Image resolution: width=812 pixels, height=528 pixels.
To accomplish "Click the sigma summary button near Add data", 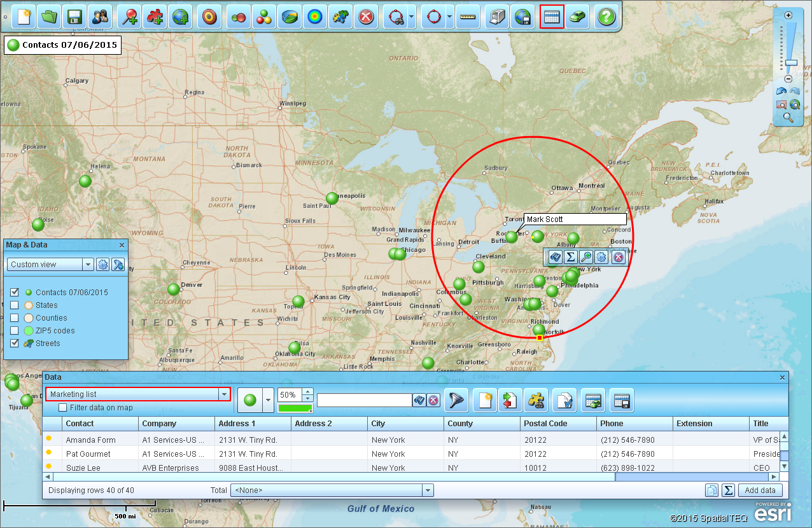I will (729, 490).
